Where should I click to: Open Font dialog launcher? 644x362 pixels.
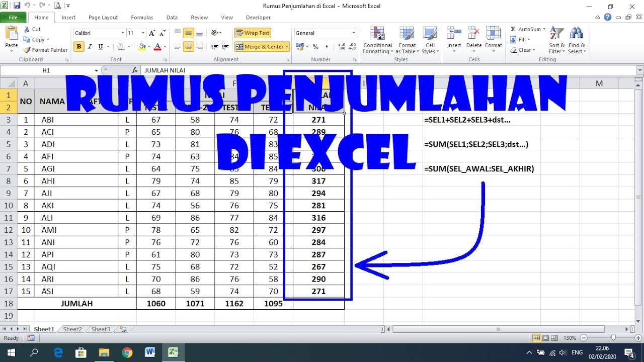(x=167, y=59)
